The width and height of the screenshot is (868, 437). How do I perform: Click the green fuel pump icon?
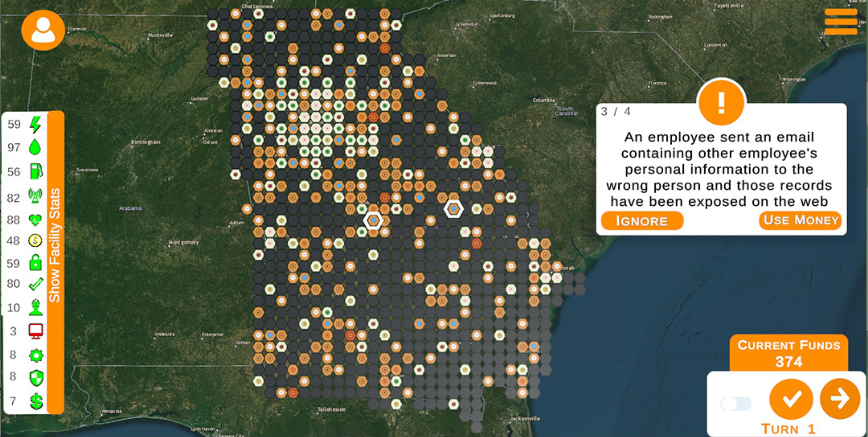(x=36, y=172)
